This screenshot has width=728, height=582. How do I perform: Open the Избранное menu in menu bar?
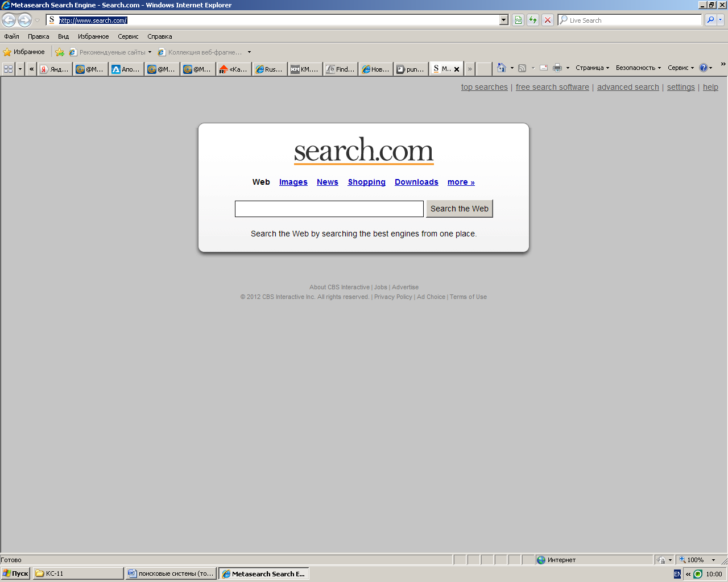[x=93, y=36]
